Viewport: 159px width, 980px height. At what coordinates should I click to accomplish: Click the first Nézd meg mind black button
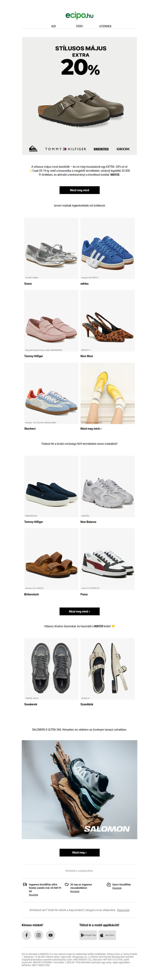click(79, 190)
